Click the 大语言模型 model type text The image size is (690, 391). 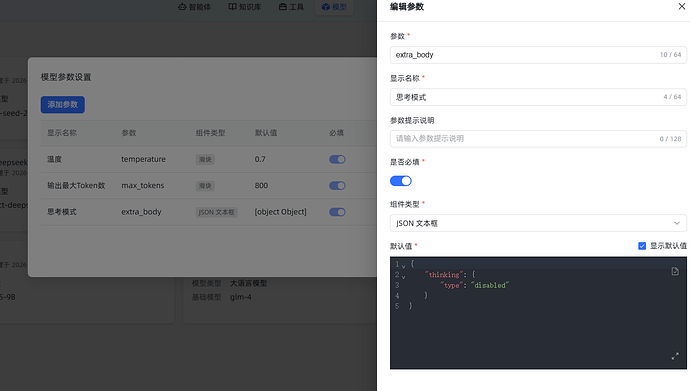click(x=248, y=283)
